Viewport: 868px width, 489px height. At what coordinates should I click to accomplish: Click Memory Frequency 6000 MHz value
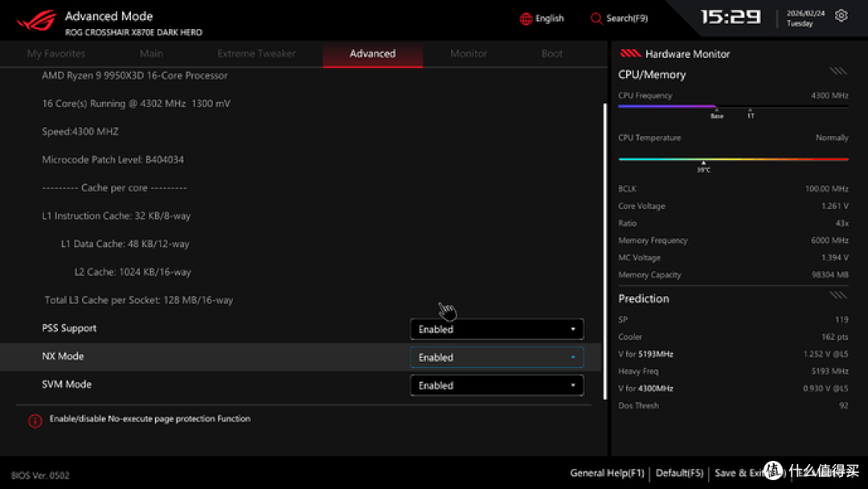point(829,240)
